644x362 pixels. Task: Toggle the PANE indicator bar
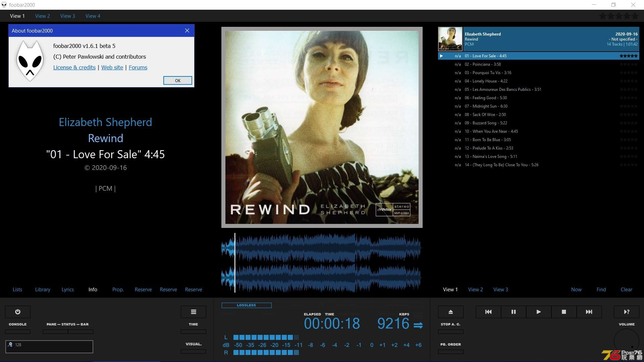[55, 331]
